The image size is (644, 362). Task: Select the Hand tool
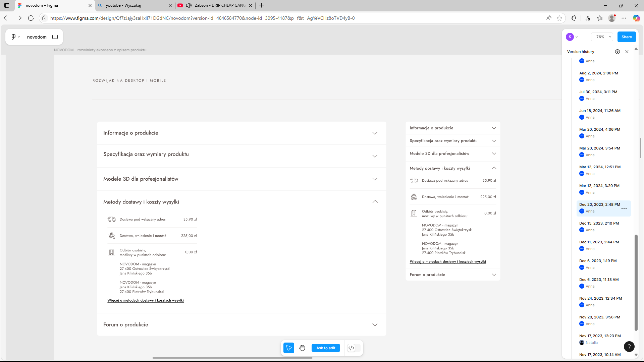click(302, 348)
